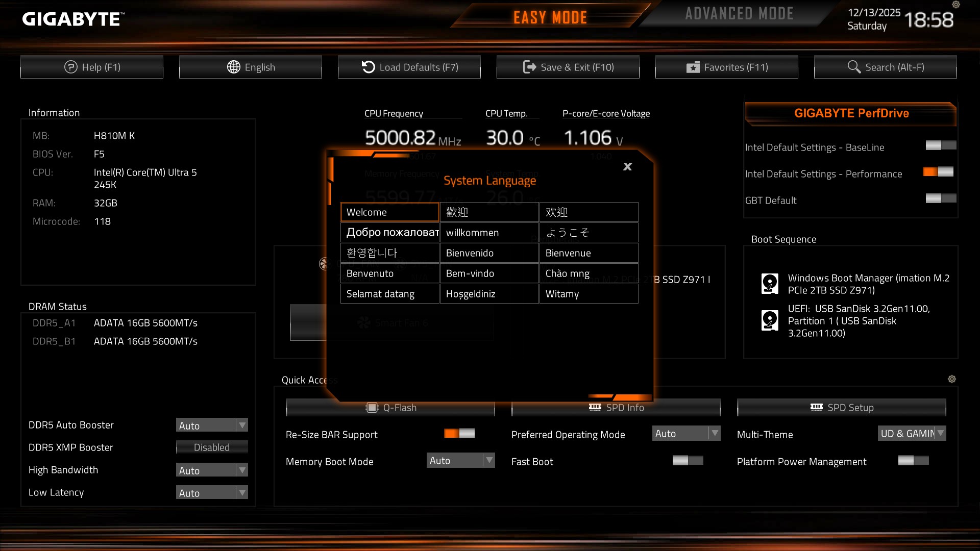Click the Help question mark icon
980x551 pixels.
(x=70, y=67)
